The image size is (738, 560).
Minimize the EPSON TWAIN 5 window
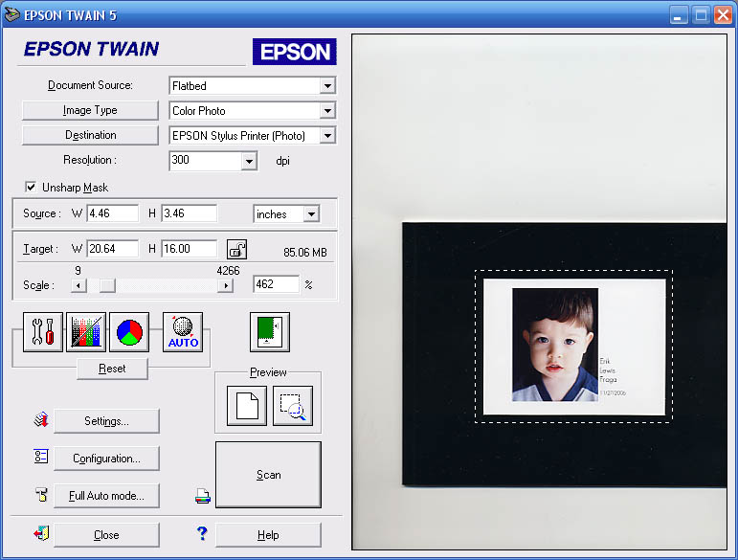pos(678,15)
